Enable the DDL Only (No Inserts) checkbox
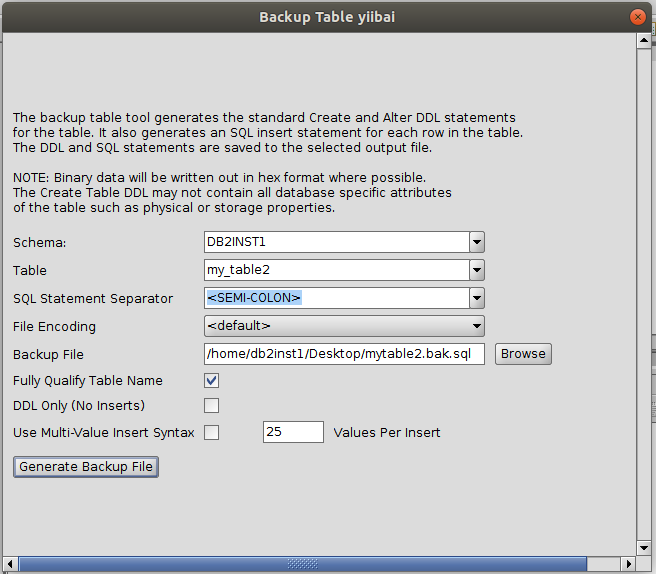The image size is (656, 574). click(211, 406)
